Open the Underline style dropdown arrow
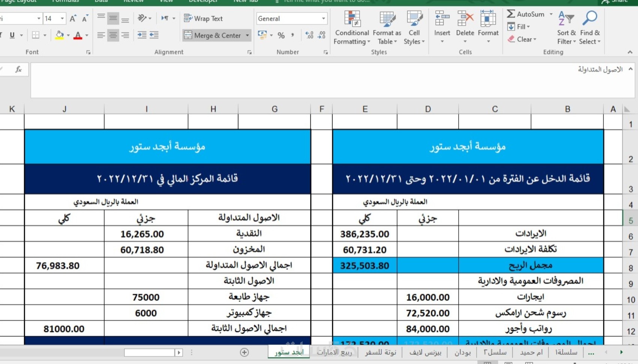Screen dimensions: 638x364 pyautogui.click(x=21, y=35)
